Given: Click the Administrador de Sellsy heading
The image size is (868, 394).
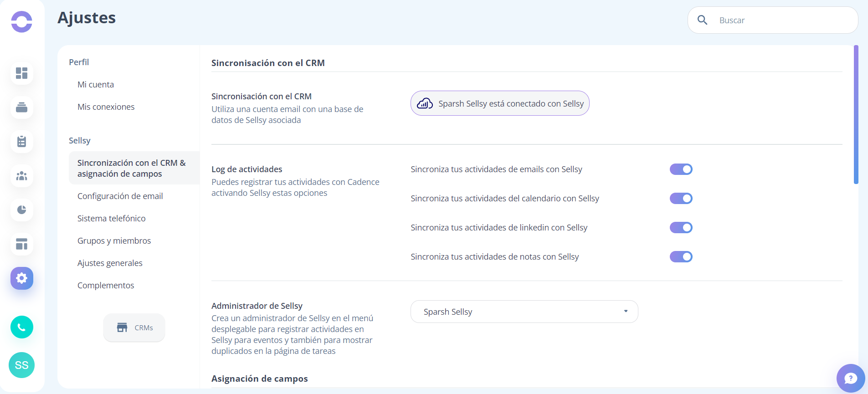Looking at the screenshot, I should tap(257, 306).
